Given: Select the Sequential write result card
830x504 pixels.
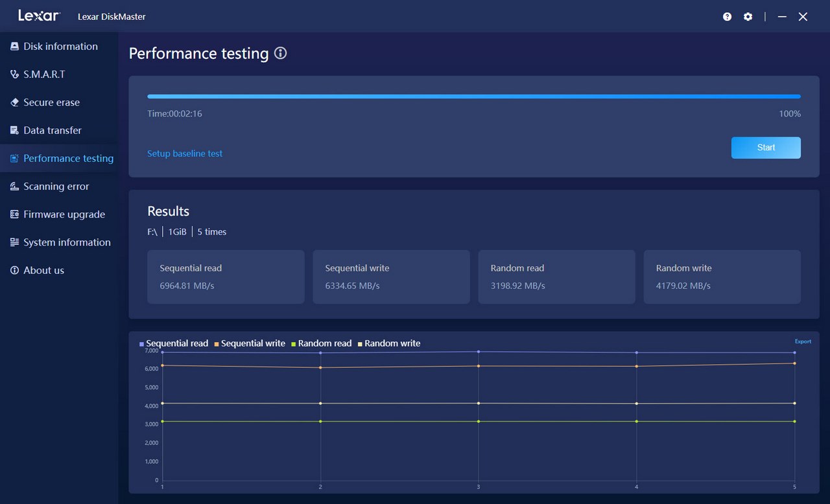Looking at the screenshot, I should pyautogui.click(x=391, y=277).
